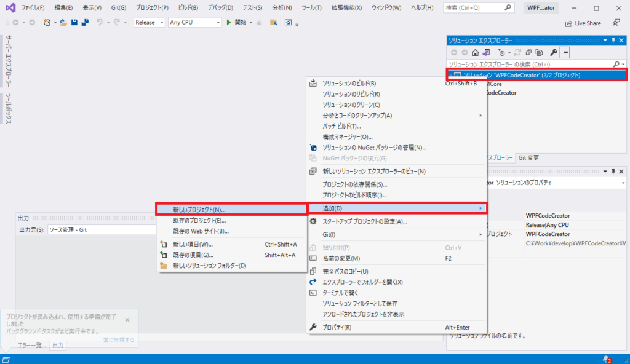
Task: Click the 常に無視する link in the notification
Action: [119, 340]
